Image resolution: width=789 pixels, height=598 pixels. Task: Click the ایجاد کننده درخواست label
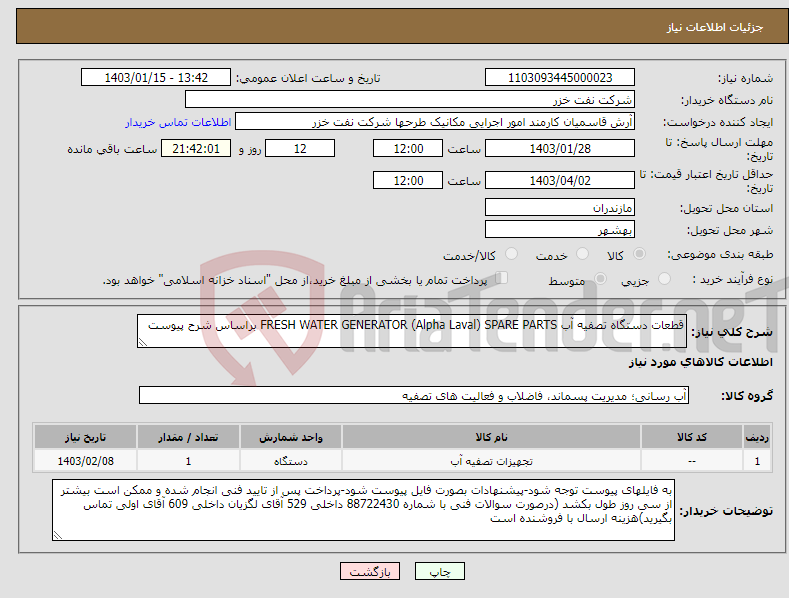tap(718, 123)
